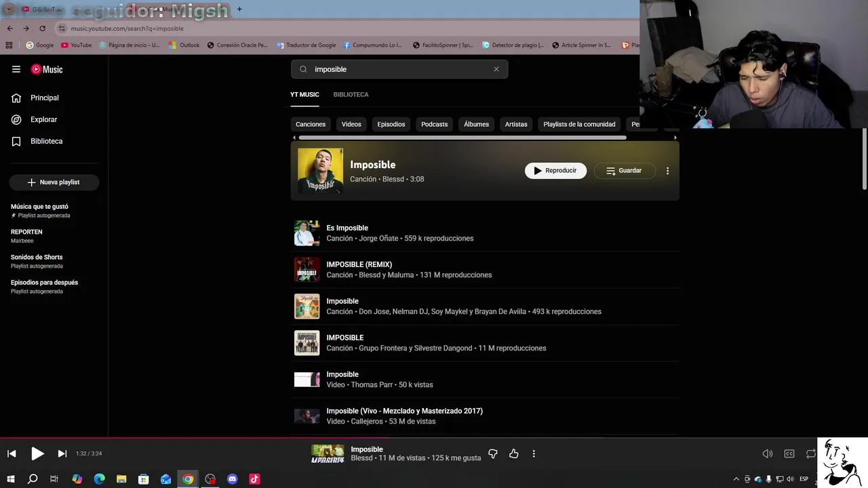Filter results by Podcasts
868x488 pixels.
(434, 124)
